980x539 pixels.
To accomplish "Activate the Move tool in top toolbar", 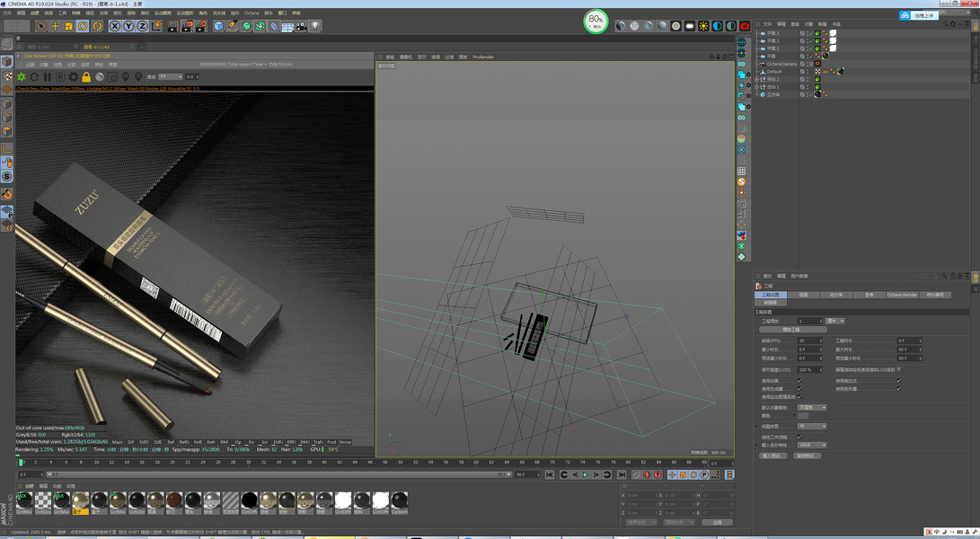I will (55, 26).
